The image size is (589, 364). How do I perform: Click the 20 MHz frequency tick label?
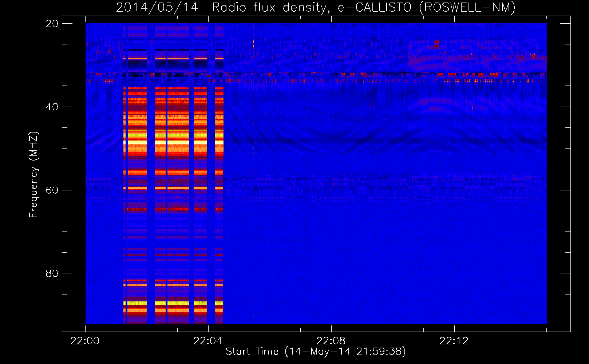click(52, 24)
